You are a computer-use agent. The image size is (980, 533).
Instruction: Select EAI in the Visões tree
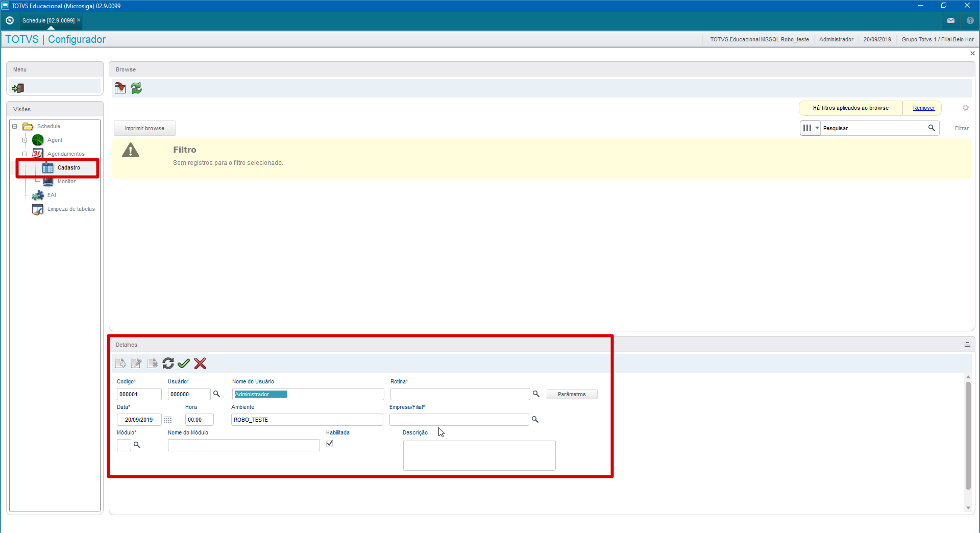point(44,195)
